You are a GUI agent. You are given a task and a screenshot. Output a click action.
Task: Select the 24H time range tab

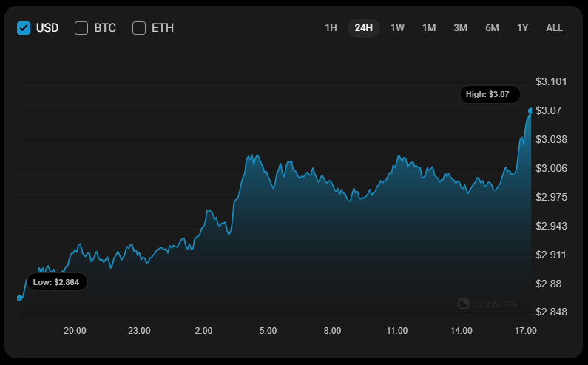pyautogui.click(x=363, y=28)
